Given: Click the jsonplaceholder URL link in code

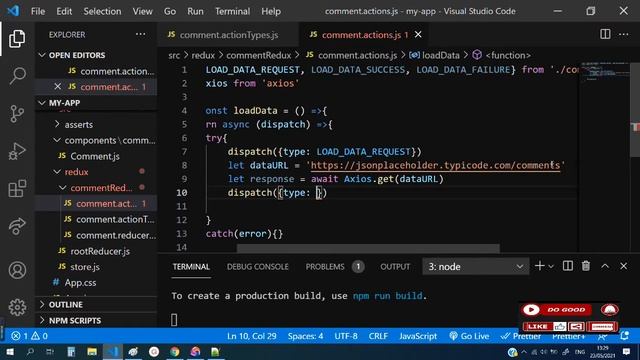Looking at the screenshot, I should point(435,165).
